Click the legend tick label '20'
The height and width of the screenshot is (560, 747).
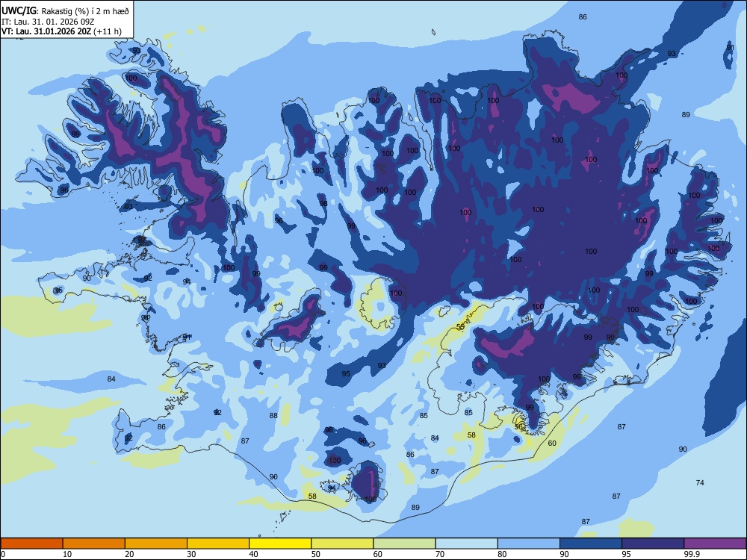click(129, 554)
